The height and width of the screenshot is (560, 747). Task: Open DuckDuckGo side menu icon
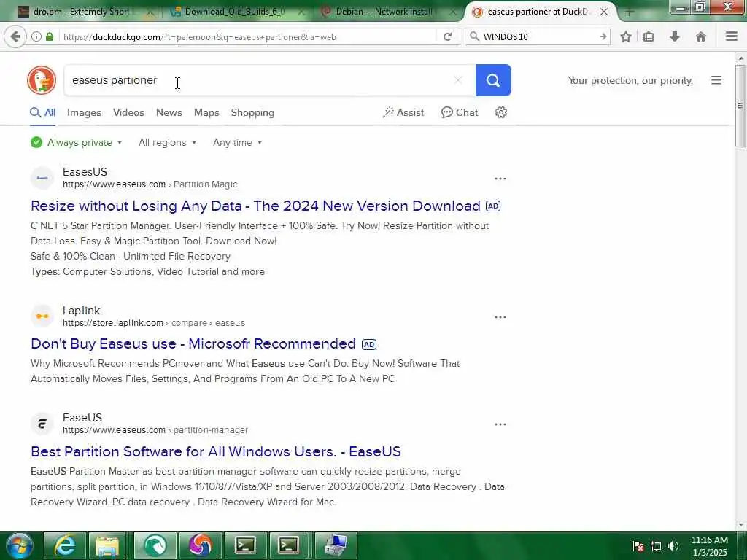point(716,80)
